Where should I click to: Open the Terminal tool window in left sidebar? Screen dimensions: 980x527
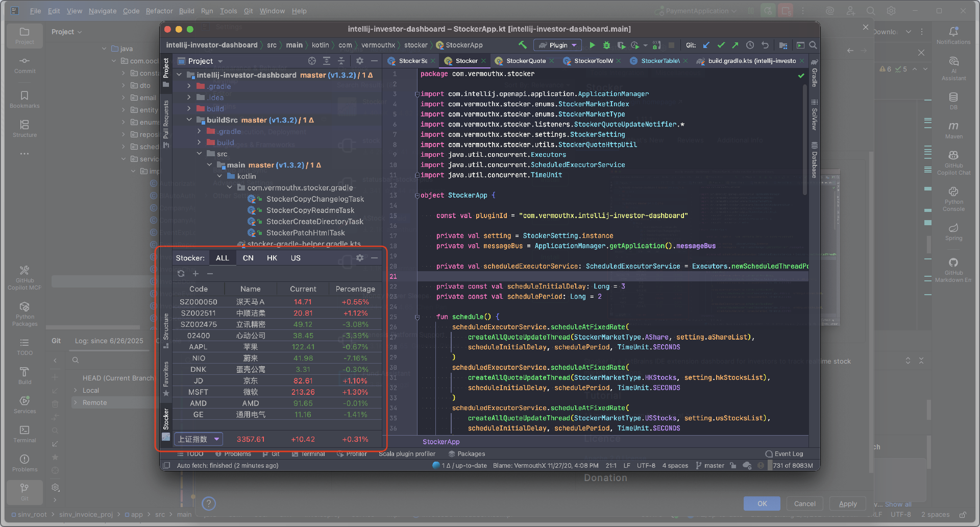tap(24, 434)
